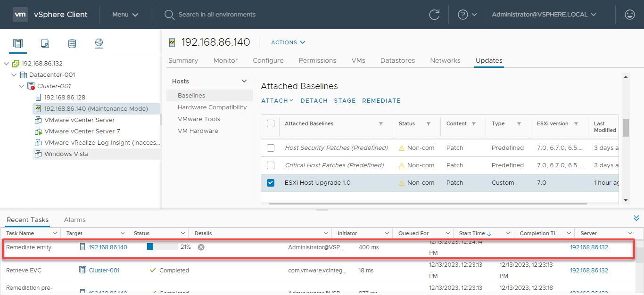Click filter icon in Type column header
This screenshot has width=644, height=295.
click(519, 124)
